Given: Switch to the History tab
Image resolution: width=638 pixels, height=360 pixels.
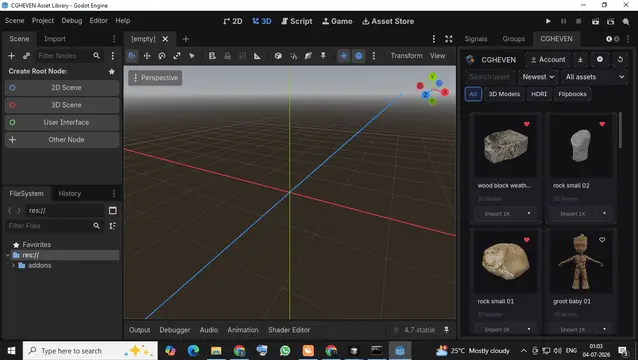Looking at the screenshot, I should coord(70,194).
